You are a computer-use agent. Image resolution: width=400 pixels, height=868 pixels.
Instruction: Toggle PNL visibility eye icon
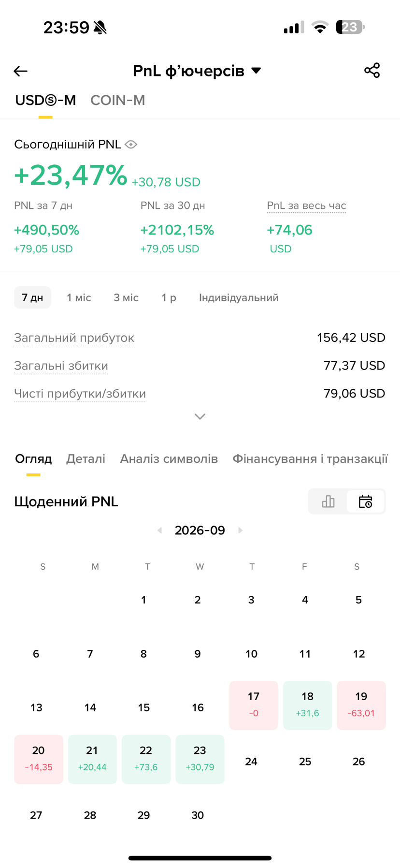coord(131,145)
